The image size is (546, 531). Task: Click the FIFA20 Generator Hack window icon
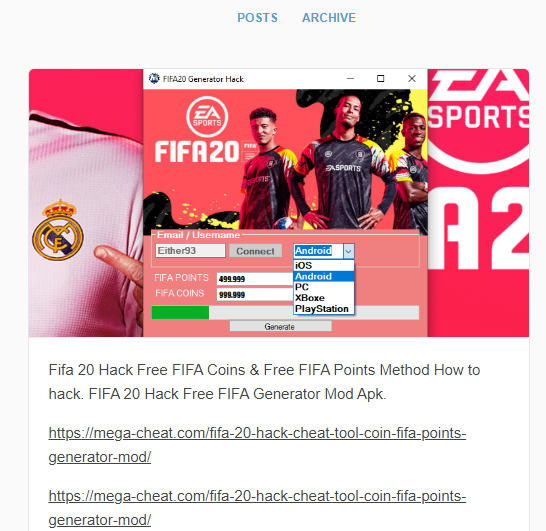[154, 79]
